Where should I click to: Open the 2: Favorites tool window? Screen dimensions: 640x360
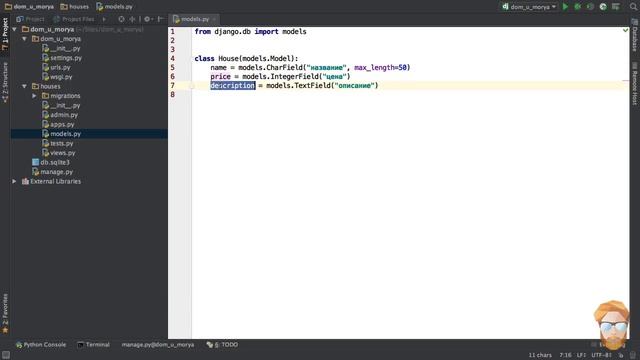coord(5,313)
